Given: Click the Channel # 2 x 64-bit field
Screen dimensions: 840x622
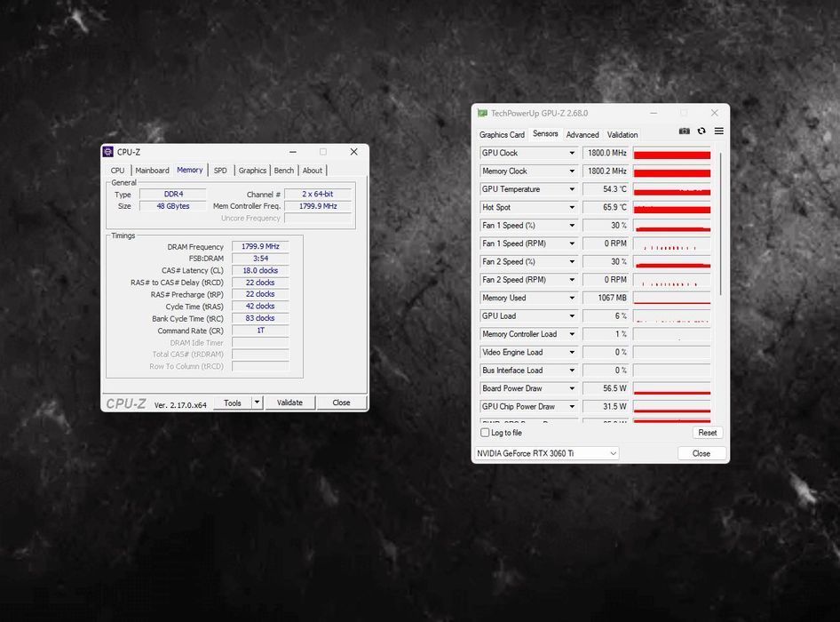Looking at the screenshot, I should (x=318, y=194).
